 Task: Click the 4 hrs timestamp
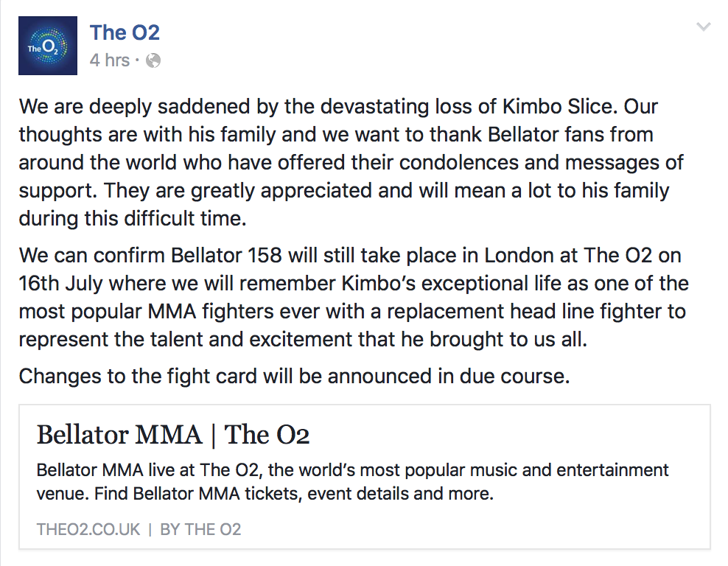pos(109,60)
